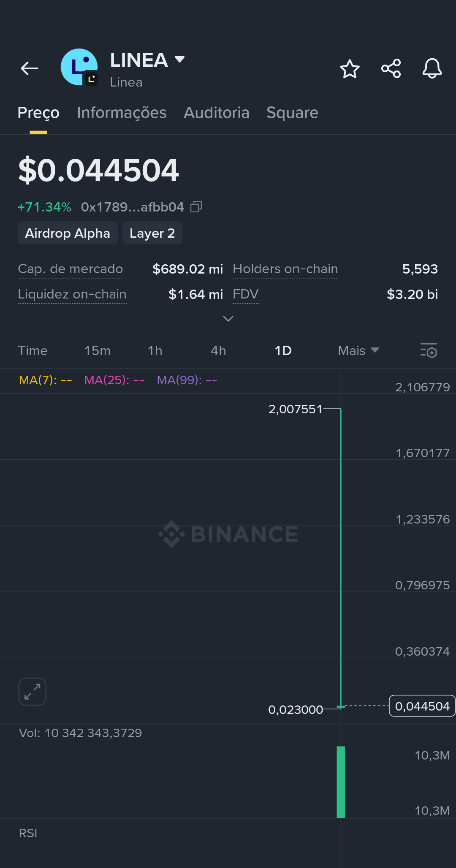Add LINEA to favorites with star

(x=350, y=68)
